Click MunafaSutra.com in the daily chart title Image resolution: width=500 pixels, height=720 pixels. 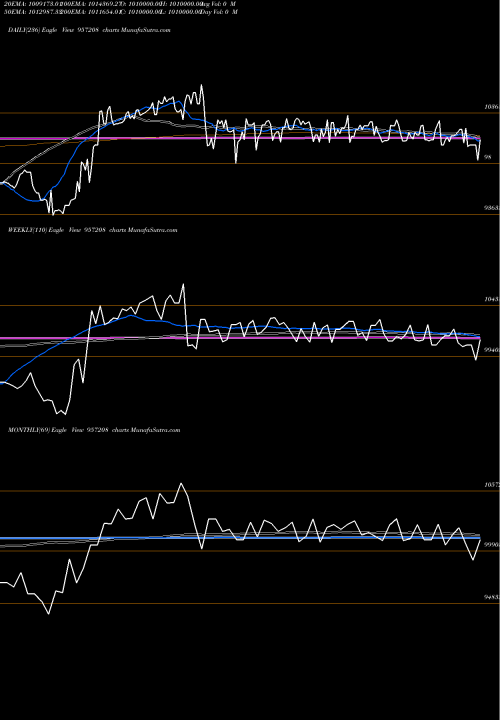(146, 30)
